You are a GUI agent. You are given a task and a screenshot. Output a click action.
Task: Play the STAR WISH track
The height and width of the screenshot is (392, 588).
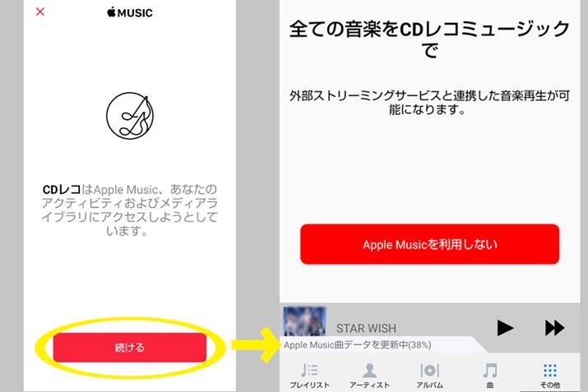tap(505, 328)
